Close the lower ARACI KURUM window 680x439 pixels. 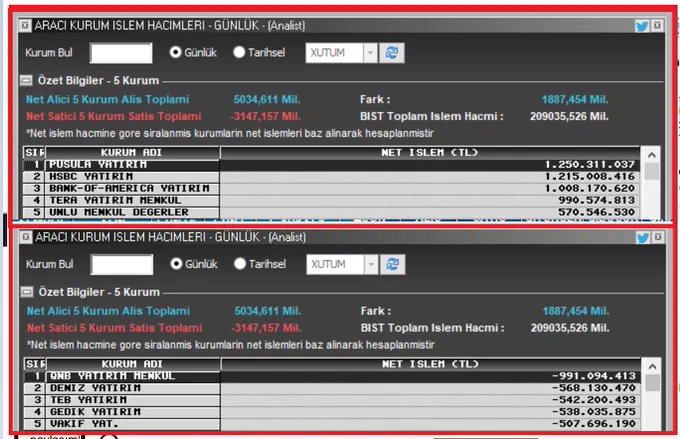tap(658, 237)
